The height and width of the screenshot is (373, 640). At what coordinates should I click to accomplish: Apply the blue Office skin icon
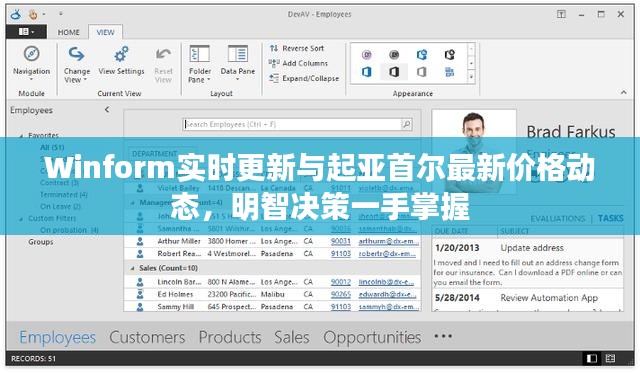tap(367, 72)
